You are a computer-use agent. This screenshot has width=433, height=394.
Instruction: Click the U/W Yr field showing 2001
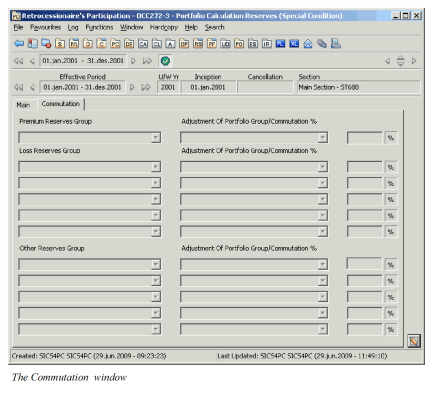[168, 87]
